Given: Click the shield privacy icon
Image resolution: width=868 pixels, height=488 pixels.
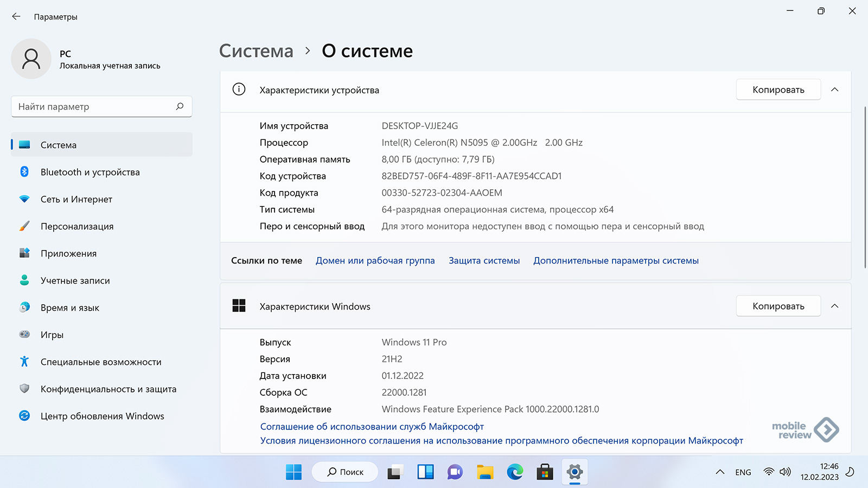Looking at the screenshot, I should [24, 388].
